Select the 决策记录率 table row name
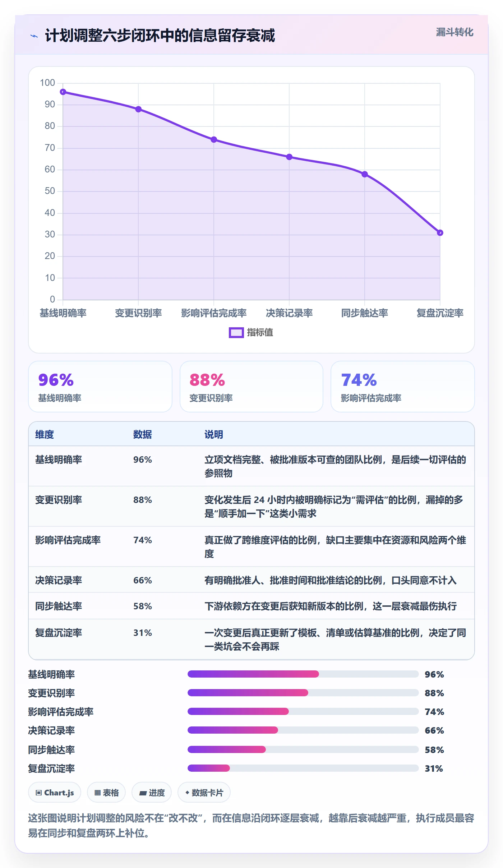The width and height of the screenshot is (503, 868). tap(59, 580)
